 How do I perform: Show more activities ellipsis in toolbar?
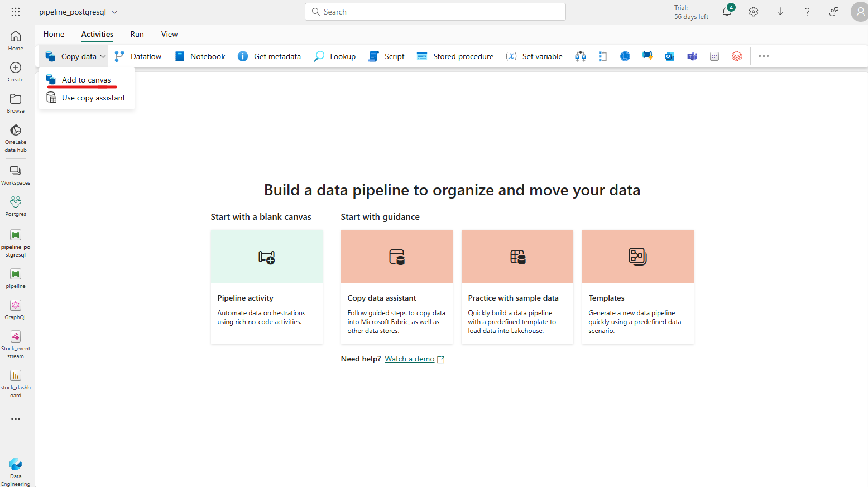(x=764, y=56)
